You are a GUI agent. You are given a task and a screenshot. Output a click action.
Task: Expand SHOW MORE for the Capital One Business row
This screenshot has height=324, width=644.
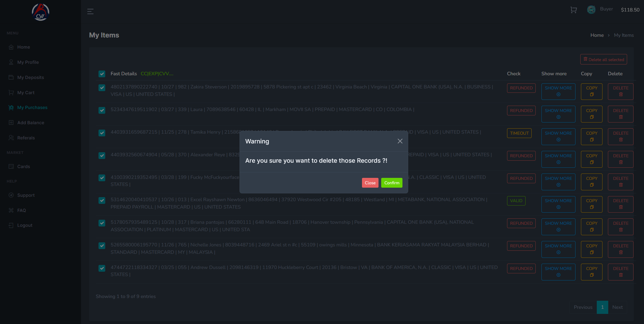[558, 91]
